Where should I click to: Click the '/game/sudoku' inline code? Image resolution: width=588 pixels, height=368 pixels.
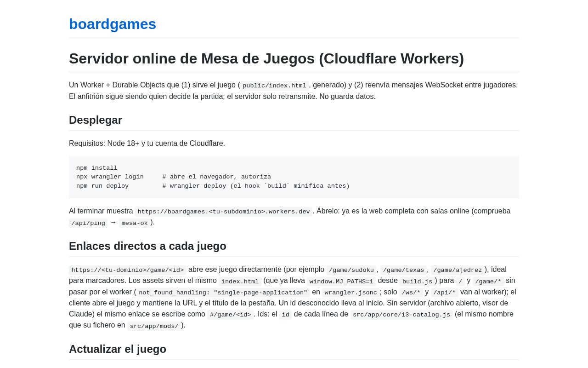tap(351, 270)
